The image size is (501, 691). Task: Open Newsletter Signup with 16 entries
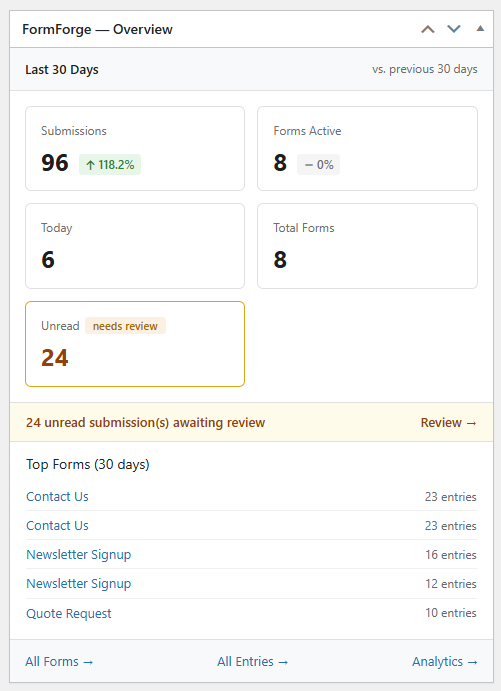[x=78, y=555]
